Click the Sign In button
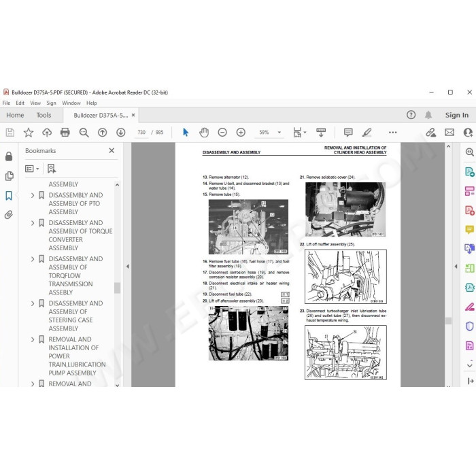Image resolution: width=476 pixels, height=476 pixels. [x=456, y=115]
